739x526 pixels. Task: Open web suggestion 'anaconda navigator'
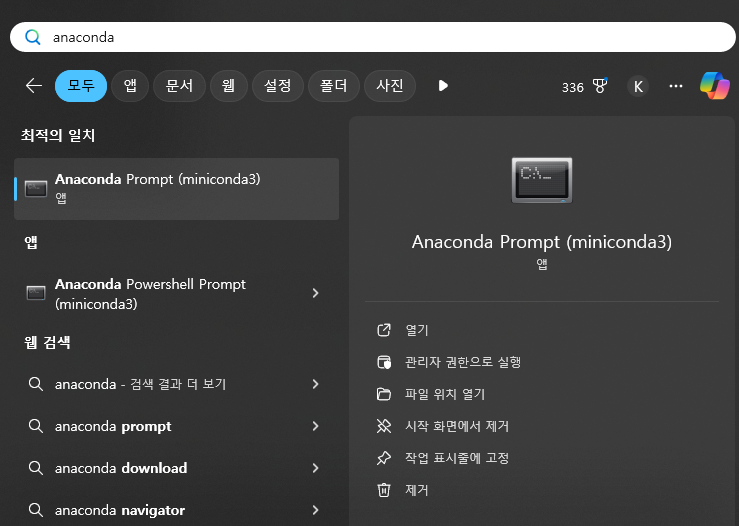tap(176, 510)
